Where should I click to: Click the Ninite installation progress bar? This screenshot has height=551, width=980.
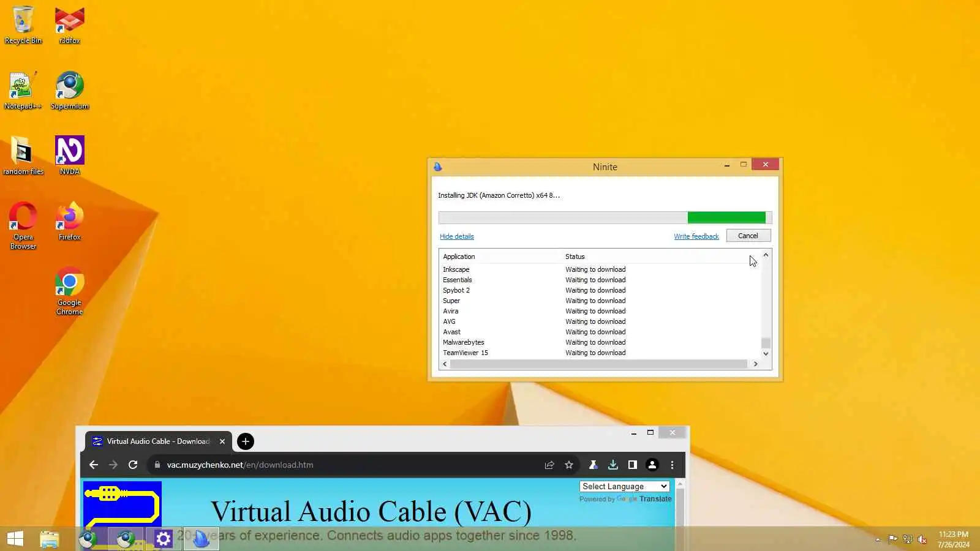pos(605,217)
